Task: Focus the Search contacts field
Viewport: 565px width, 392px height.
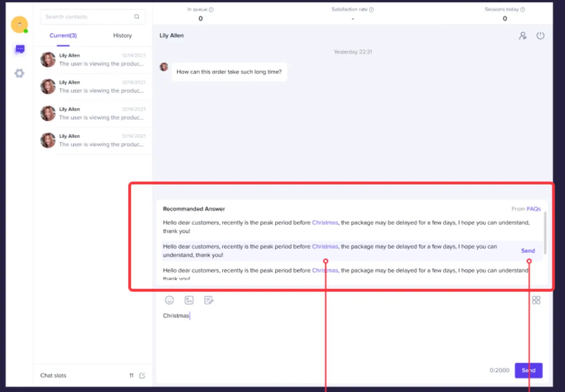Action: tap(93, 17)
